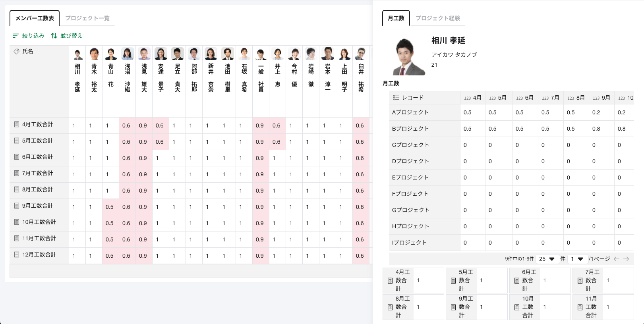Screen dimensions: 644x324
Task: Click the number type icon in 4月 column header
Action: (x=467, y=98)
